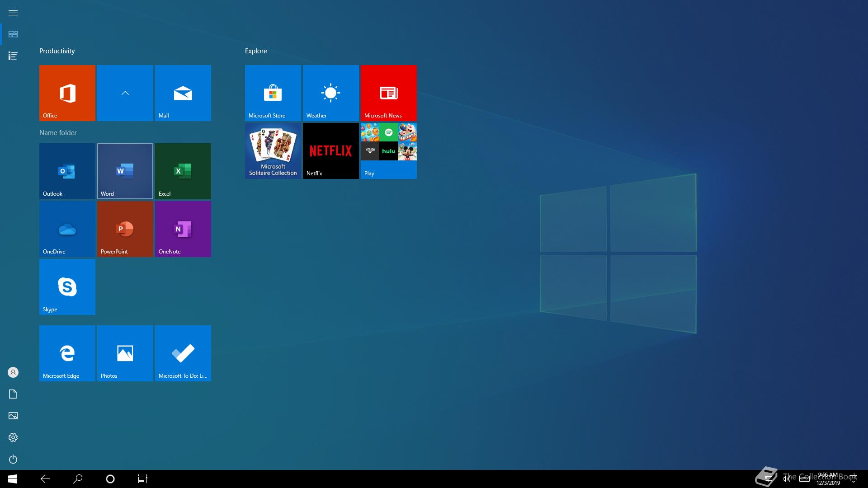This screenshot has height=488, width=868.
Task: Open the Microsoft To Do tile
Action: [x=183, y=353]
